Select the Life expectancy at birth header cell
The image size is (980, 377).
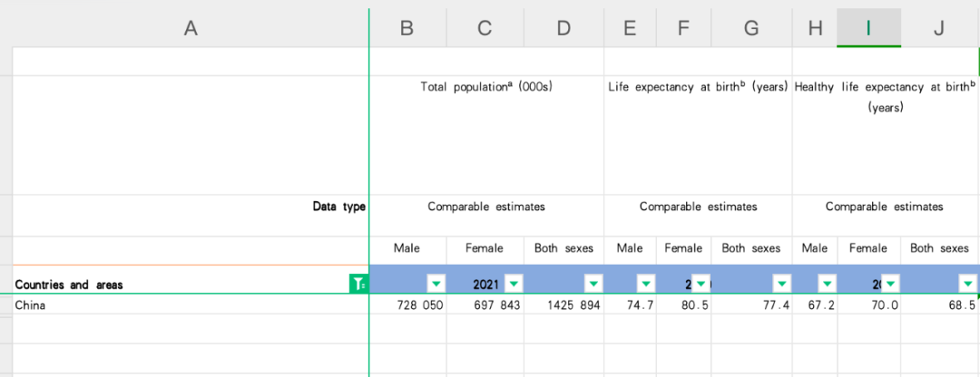coord(698,87)
